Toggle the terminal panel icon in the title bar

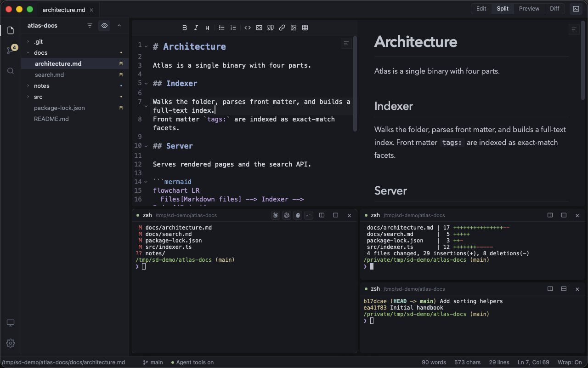[x=576, y=9]
